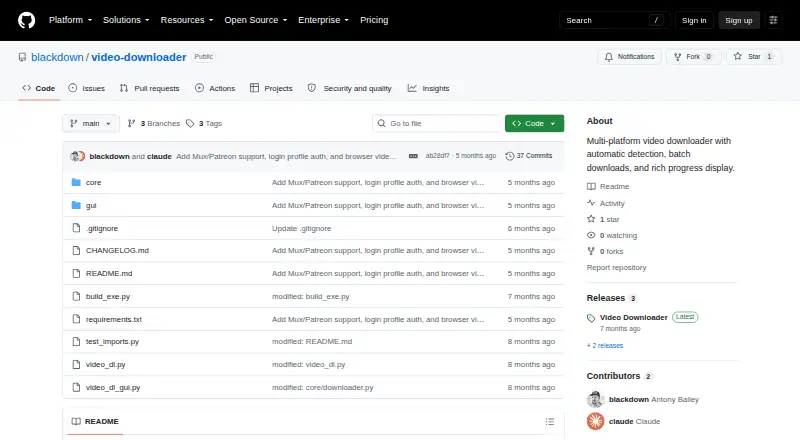
Task: Switch to the Issues tab
Action: (86, 88)
